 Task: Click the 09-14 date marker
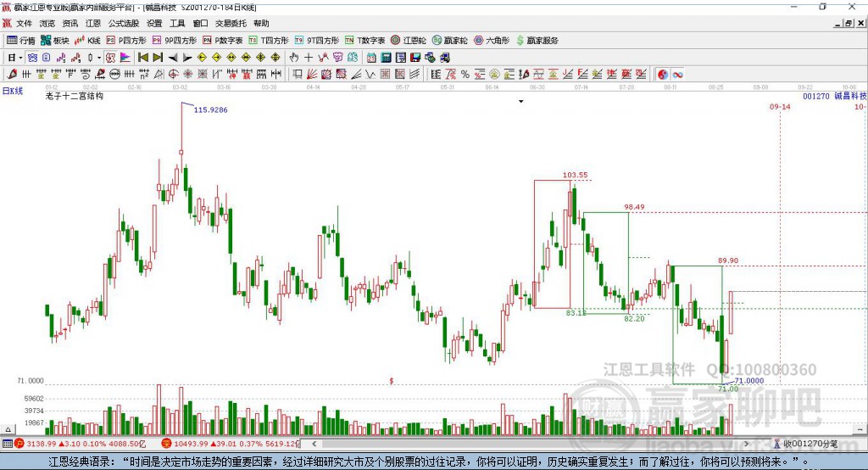point(780,106)
